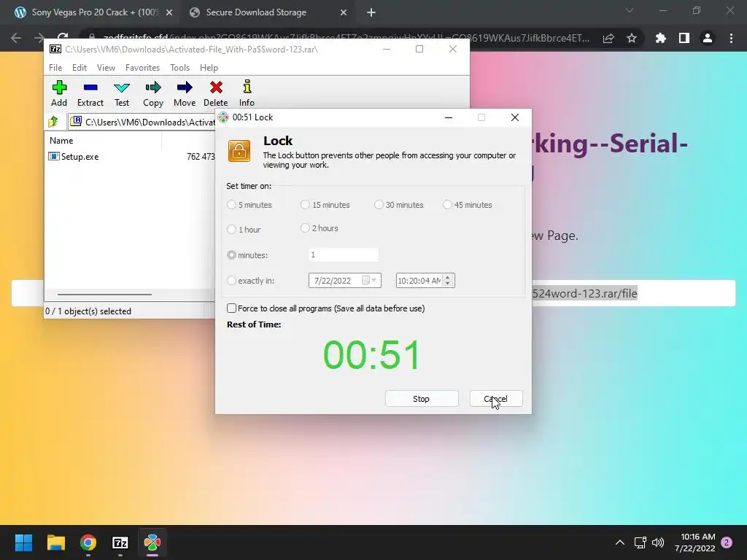Viewport: 747px width, 560px height.
Task: Select the custom minutes radio button
Action: pos(231,254)
